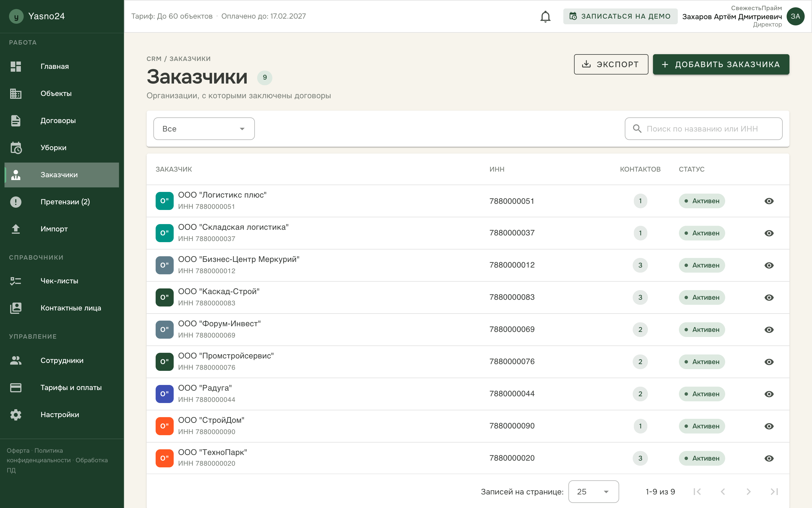
Task: Click the search magnifier icon
Action: click(x=637, y=129)
